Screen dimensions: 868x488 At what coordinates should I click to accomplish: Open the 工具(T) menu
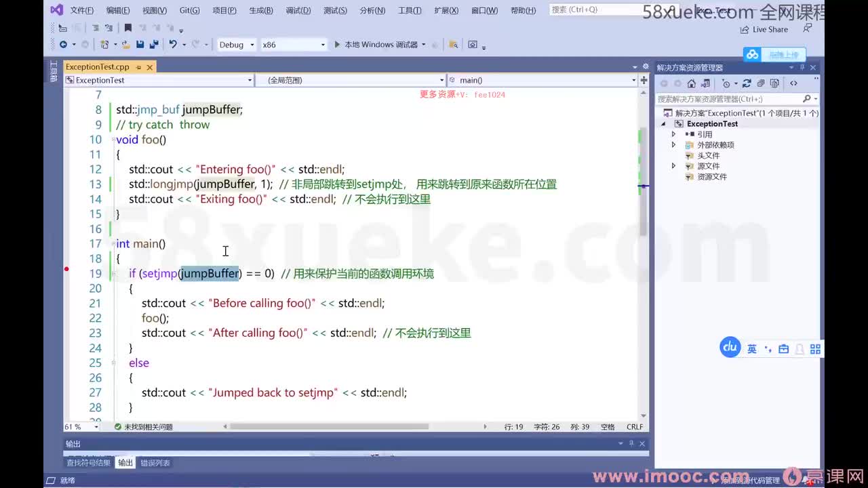click(x=410, y=10)
